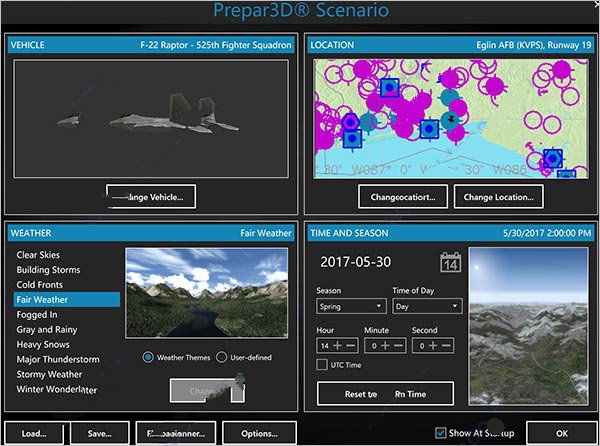Select Fair Weather theme
The height and width of the screenshot is (446, 600).
67,300
